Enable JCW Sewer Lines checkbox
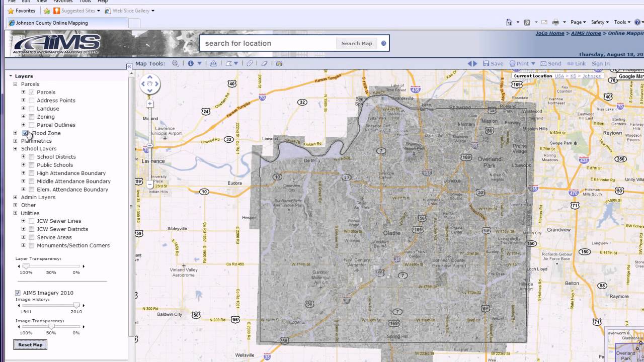 coord(32,221)
